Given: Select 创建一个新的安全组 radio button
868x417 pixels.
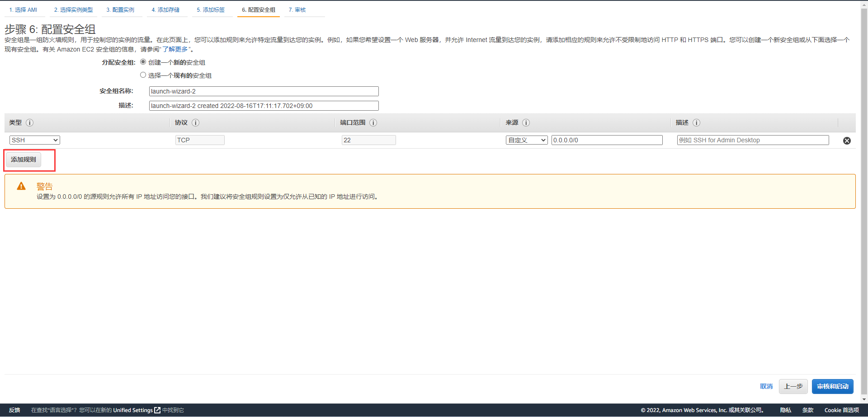Looking at the screenshot, I should (x=143, y=62).
